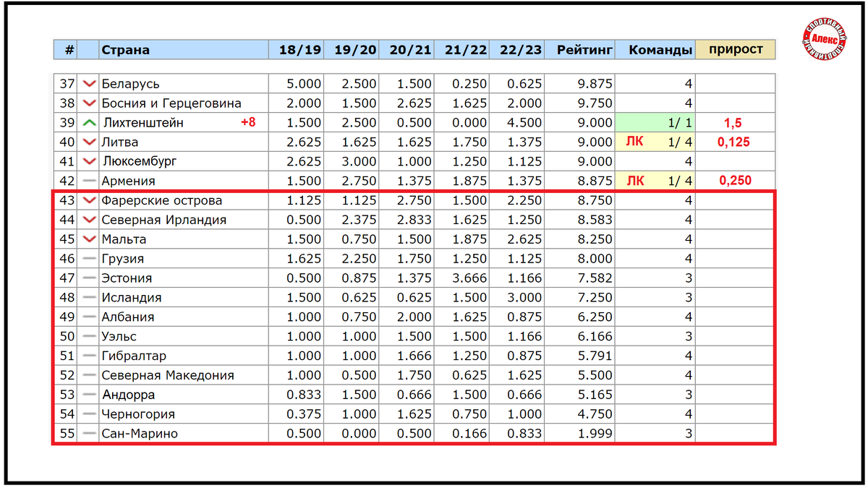Click Эстония's 21/22 value 3.666

coord(470,278)
